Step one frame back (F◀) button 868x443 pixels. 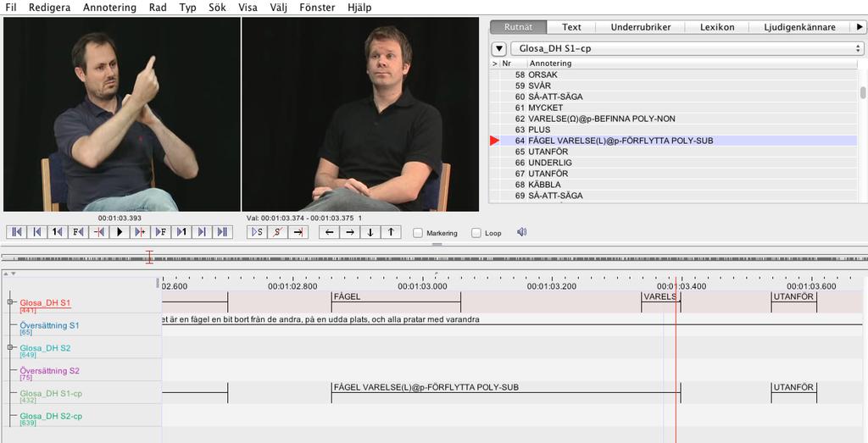[x=78, y=232]
